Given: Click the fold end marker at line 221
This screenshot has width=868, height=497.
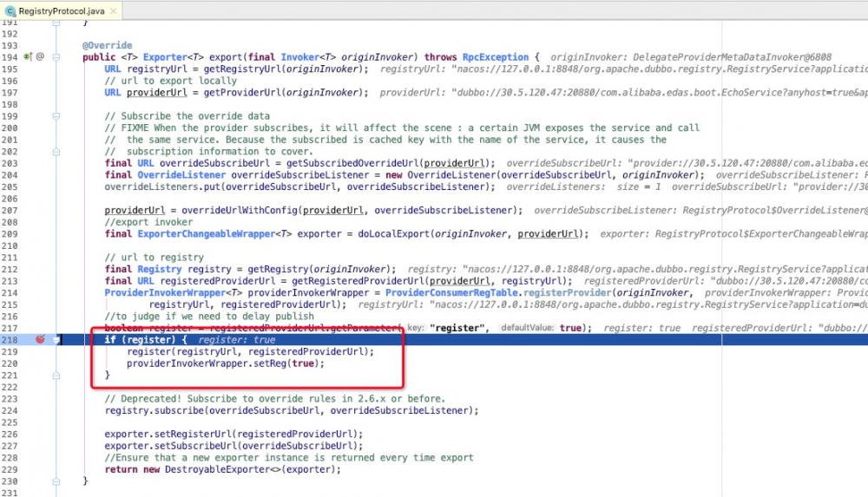Looking at the screenshot, I should tap(56, 376).
